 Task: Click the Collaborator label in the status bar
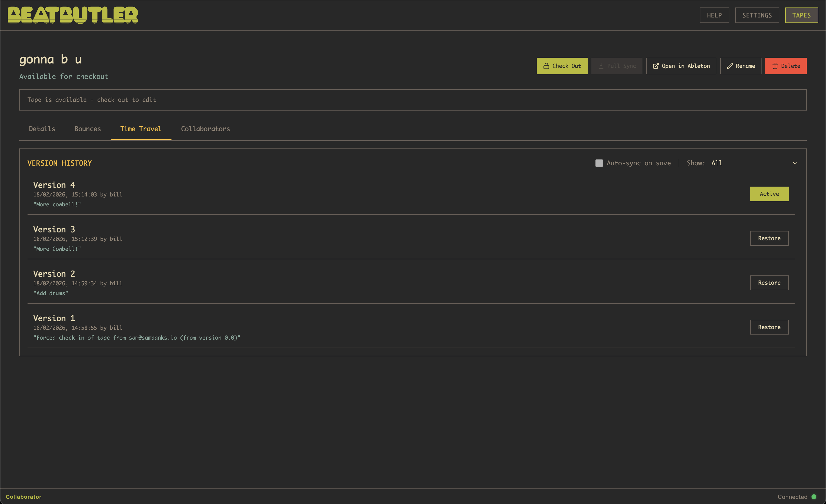coord(23,497)
